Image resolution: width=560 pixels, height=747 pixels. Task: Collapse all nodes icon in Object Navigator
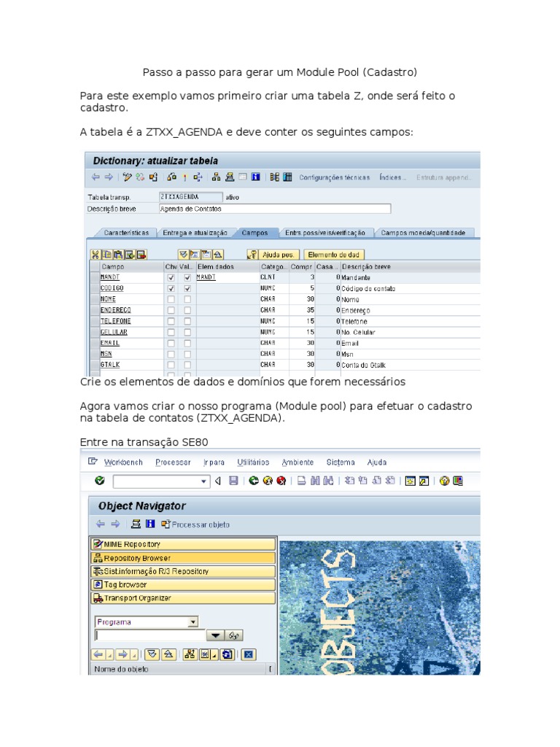pyautogui.click(x=168, y=654)
